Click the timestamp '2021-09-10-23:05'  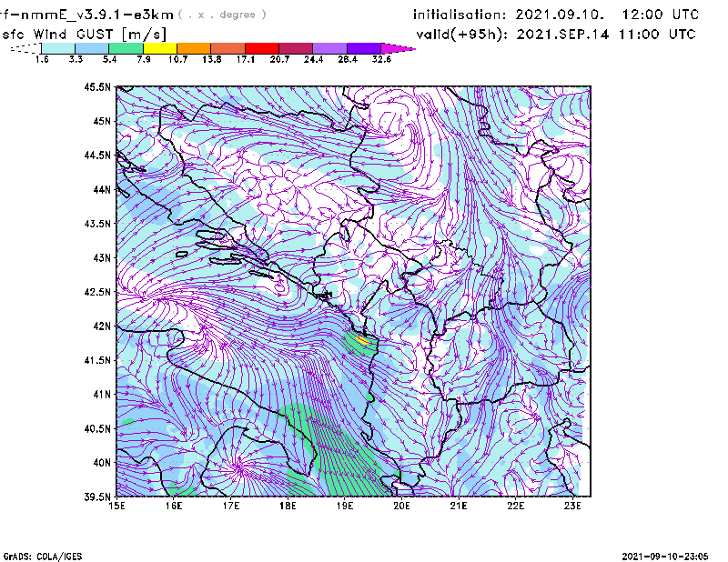tap(665, 557)
